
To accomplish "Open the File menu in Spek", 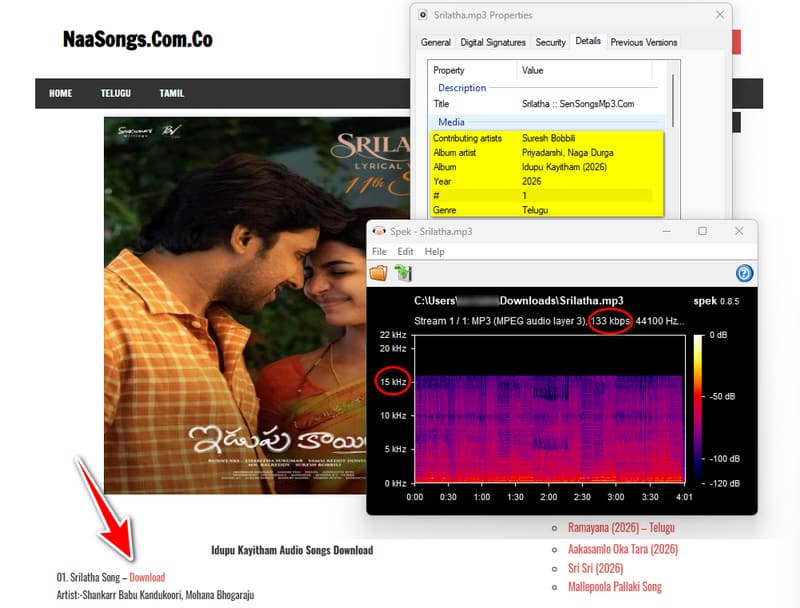I will [379, 251].
